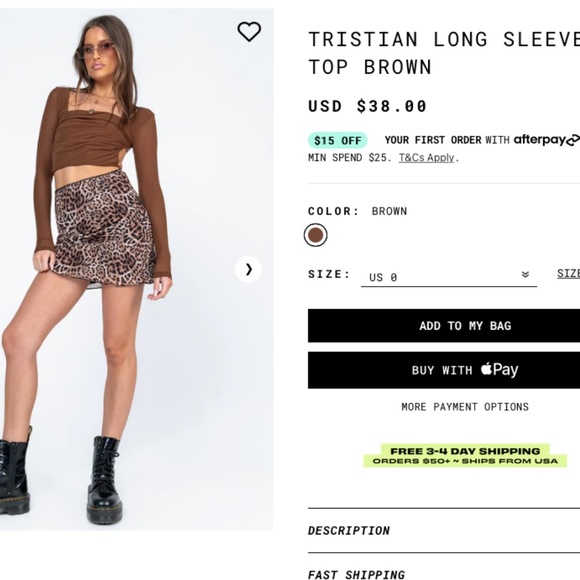Click the Tristian Long Sleeve Top title
The height and width of the screenshot is (580, 580).
pos(444,53)
